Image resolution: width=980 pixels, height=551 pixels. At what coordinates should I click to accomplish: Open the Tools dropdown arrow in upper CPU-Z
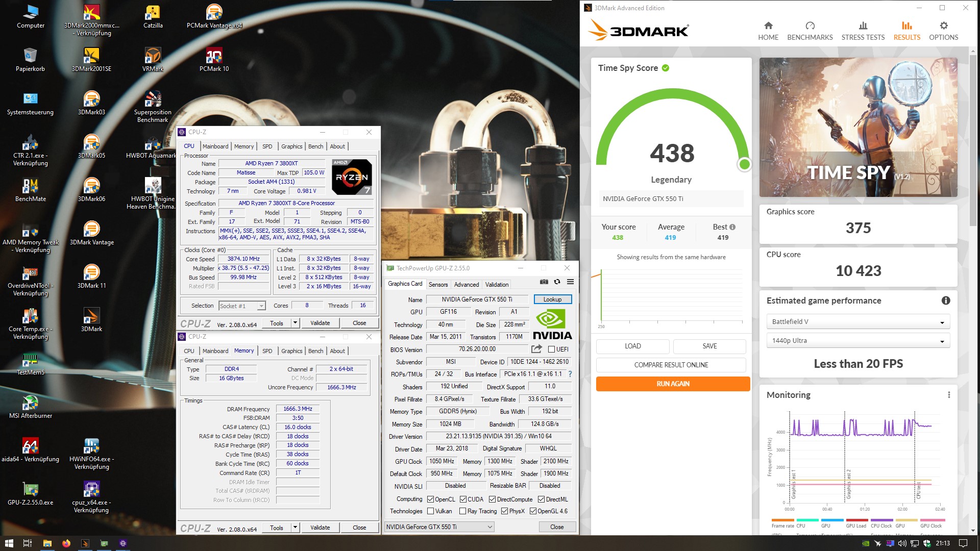point(295,323)
